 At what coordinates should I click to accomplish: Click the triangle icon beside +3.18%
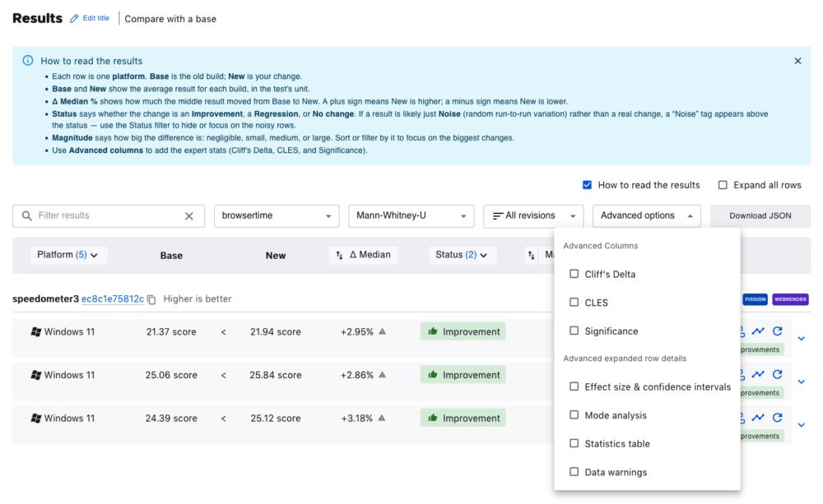point(382,418)
